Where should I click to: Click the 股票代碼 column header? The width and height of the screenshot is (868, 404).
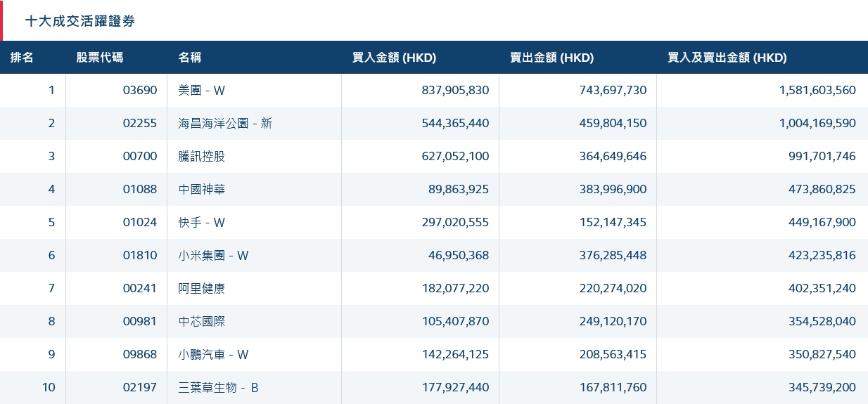coord(99,58)
